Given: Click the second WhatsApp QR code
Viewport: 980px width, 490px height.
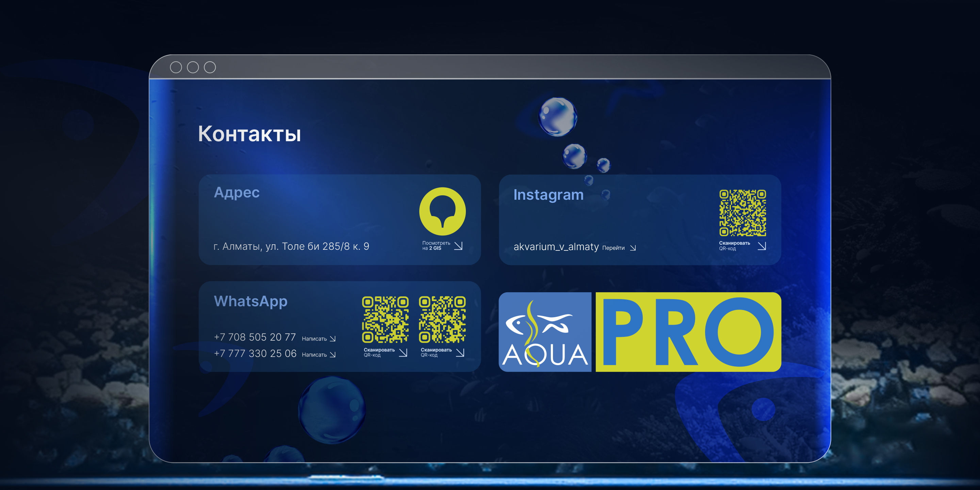Looking at the screenshot, I should (x=442, y=319).
